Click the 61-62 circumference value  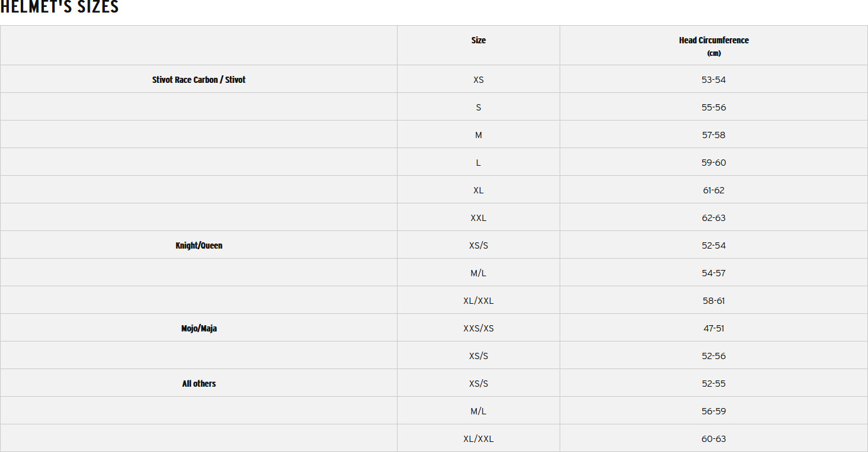click(713, 190)
